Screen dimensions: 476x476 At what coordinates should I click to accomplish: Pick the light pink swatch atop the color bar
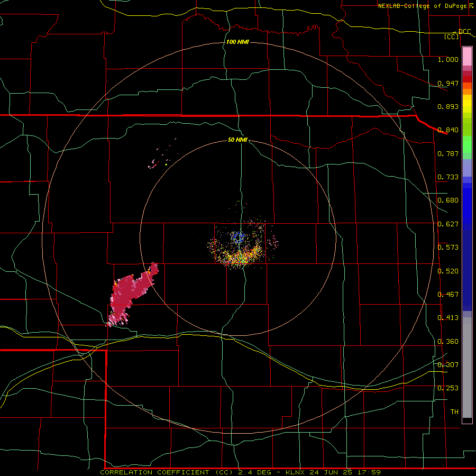467,57
